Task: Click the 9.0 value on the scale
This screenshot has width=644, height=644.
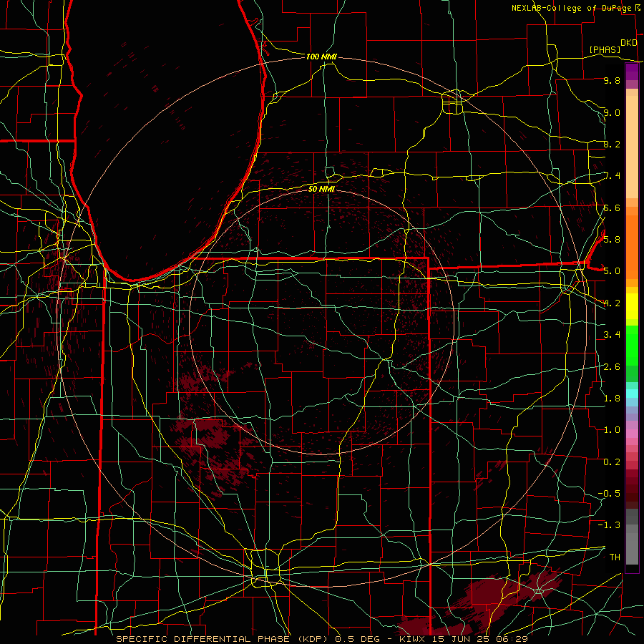Action: (x=612, y=112)
